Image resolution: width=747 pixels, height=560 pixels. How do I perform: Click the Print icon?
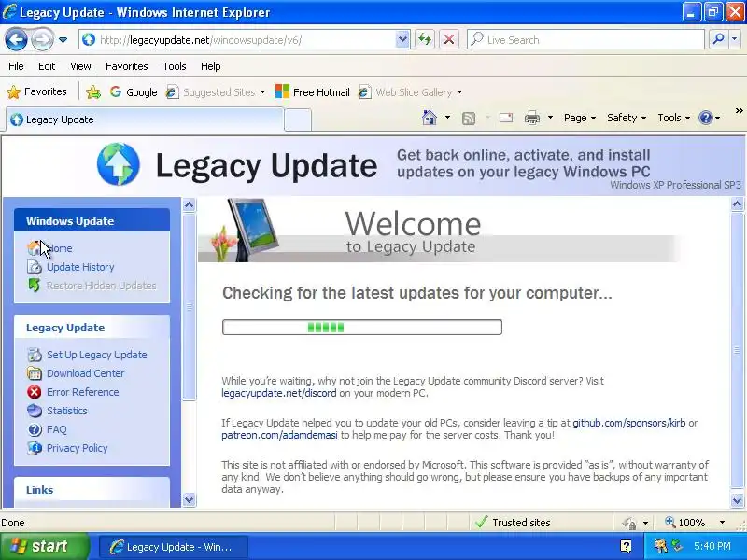(532, 118)
